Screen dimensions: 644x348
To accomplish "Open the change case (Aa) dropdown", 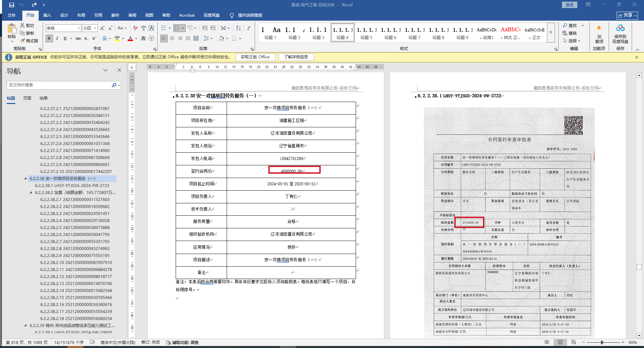I will [122, 28].
